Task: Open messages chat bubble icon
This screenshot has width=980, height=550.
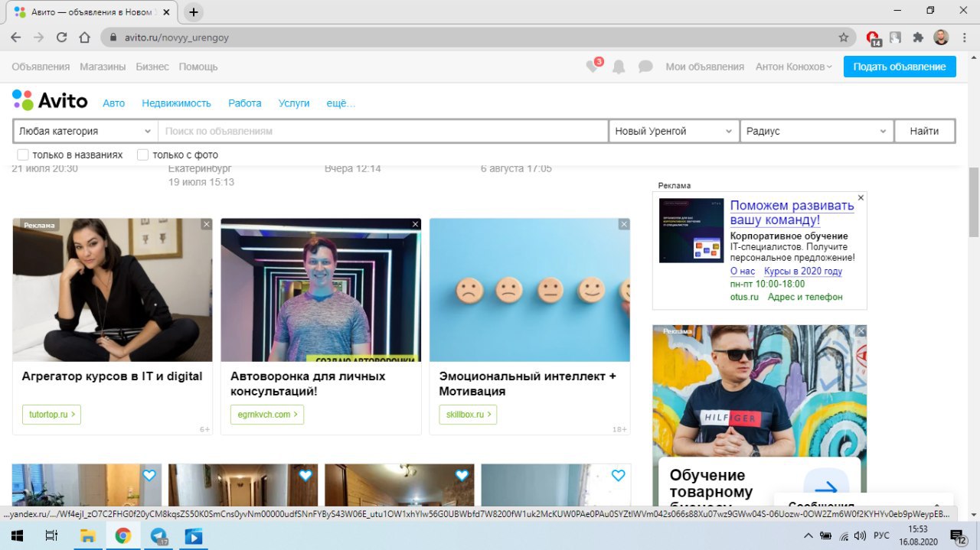Action: 645,67
